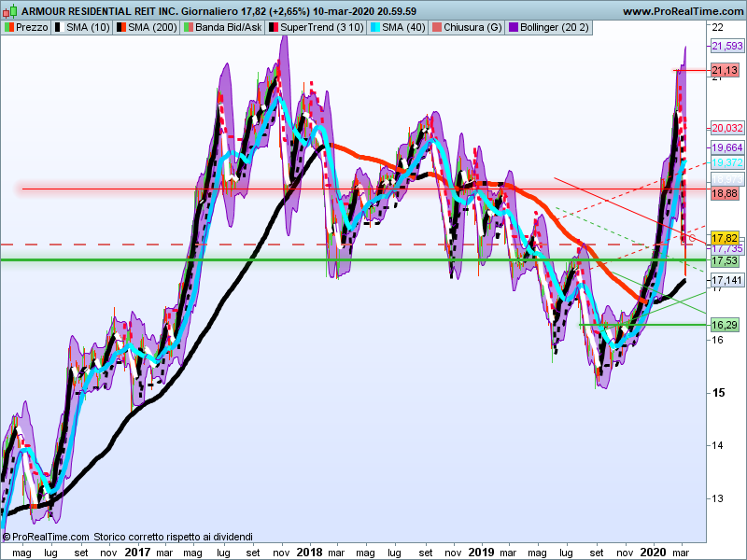Click the 18,88 red resistance label
Screen dimensions: 747x560
[725, 193]
